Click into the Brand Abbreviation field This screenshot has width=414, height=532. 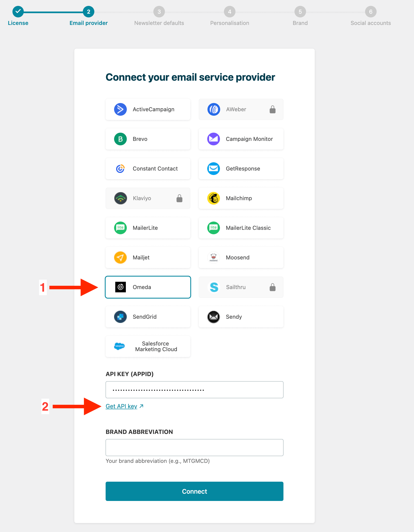pos(194,448)
